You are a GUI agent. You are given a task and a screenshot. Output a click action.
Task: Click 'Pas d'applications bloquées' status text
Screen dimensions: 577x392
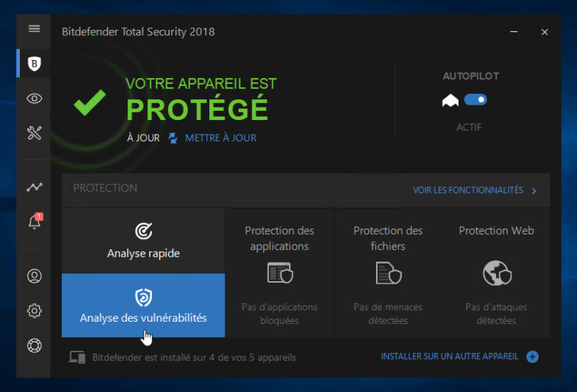pyautogui.click(x=279, y=313)
